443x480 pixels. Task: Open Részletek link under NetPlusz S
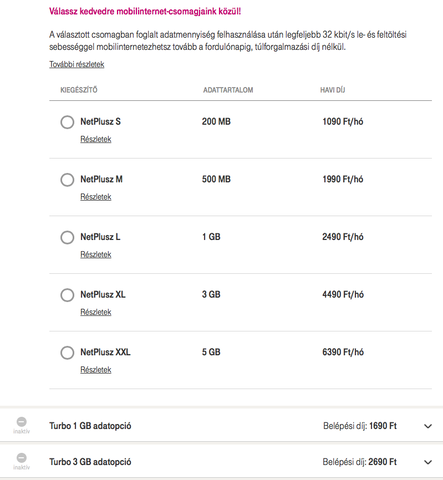[x=96, y=139]
